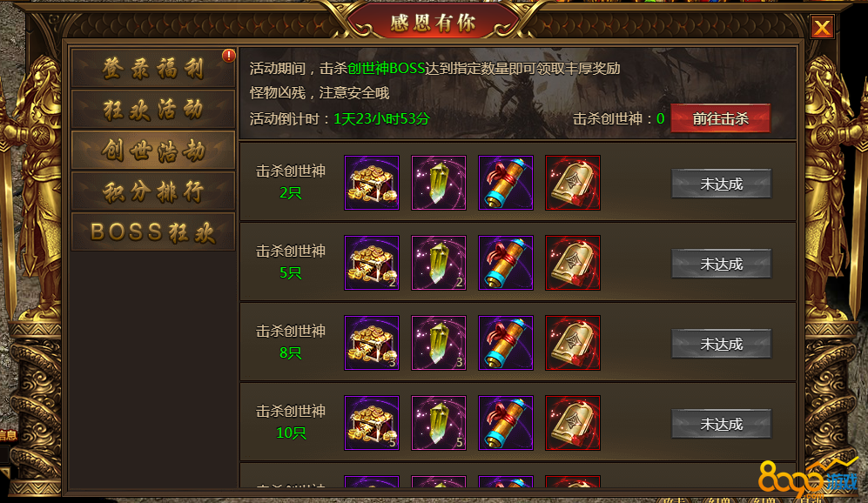Screen dimensions: 868x503
Task: Click the gold treasure chest in 2只 row
Action: (x=372, y=183)
